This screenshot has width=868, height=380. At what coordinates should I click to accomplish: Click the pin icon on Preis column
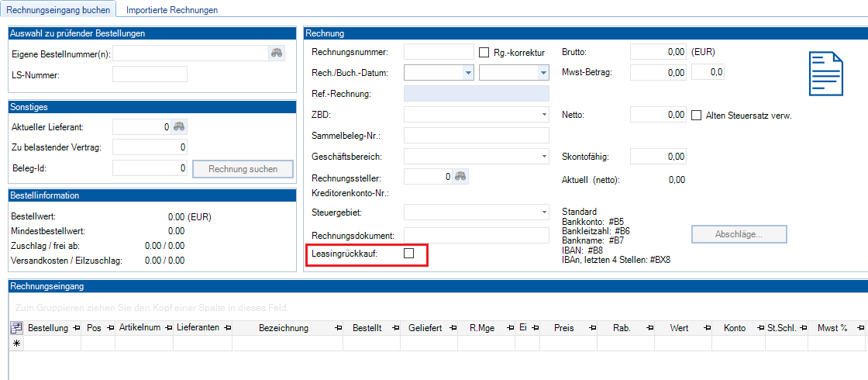point(591,328)
